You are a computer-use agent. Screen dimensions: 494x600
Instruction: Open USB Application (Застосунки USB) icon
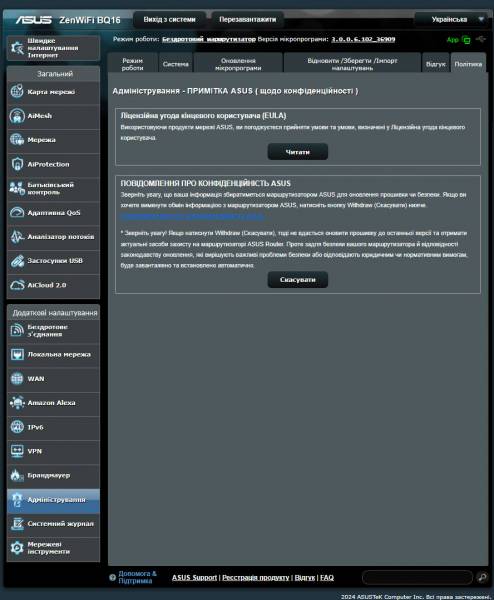click(x=17, y=261)
